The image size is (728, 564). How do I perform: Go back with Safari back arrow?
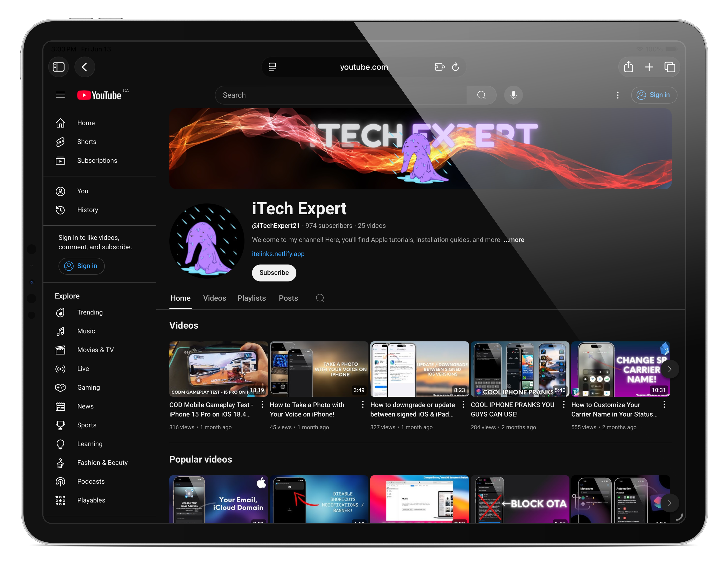[85, 67]
